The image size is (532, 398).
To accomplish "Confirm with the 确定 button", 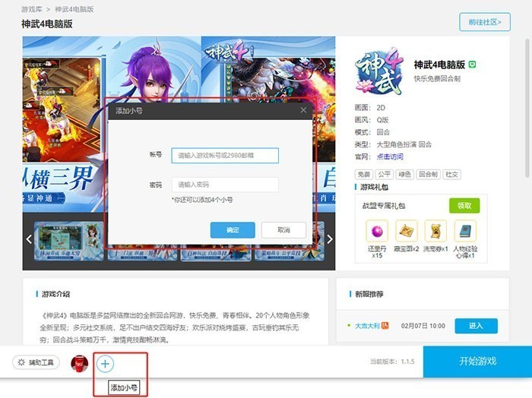I will coord(233,230).
